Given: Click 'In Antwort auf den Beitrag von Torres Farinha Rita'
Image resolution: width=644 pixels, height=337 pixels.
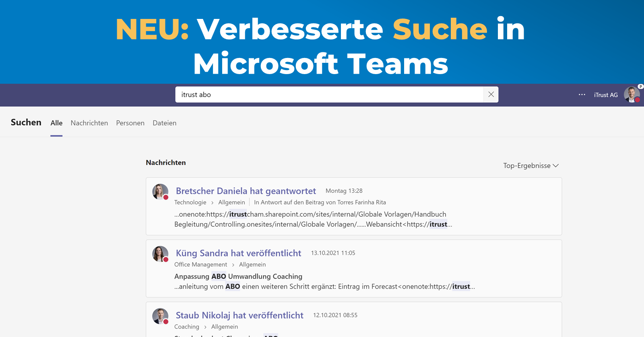Looking at the screenshot, I should [x=320, y=202].
